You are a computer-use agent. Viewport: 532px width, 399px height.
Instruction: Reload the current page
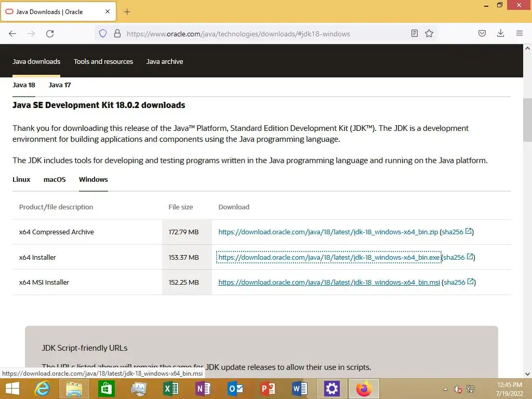(x=50, y=34)
